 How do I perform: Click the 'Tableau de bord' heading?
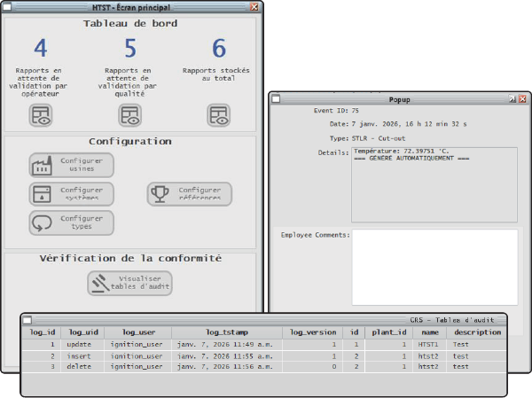(130, 23)
